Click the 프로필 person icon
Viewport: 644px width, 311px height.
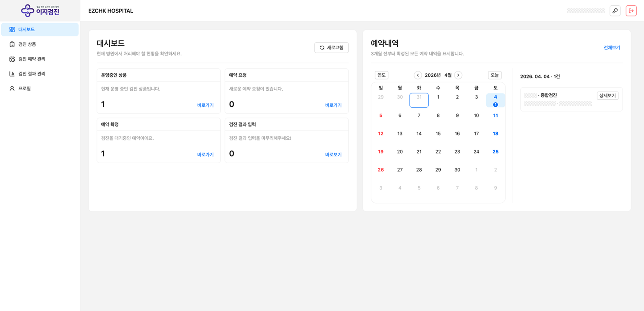[x=12, y=89]
